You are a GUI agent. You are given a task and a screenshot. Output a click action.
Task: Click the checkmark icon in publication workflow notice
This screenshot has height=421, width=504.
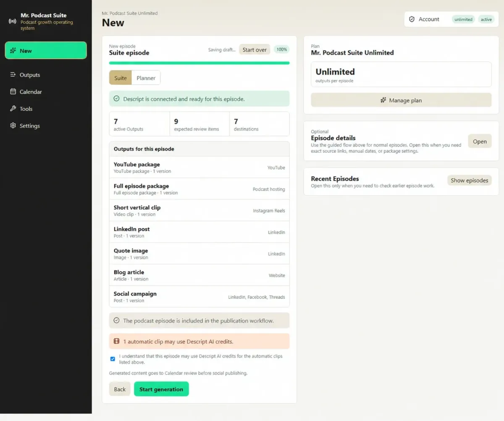117,320
